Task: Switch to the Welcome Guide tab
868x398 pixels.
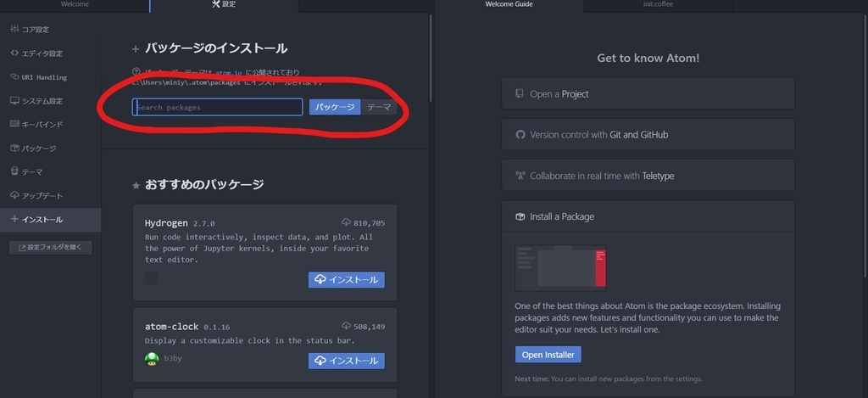Action: 509,4
